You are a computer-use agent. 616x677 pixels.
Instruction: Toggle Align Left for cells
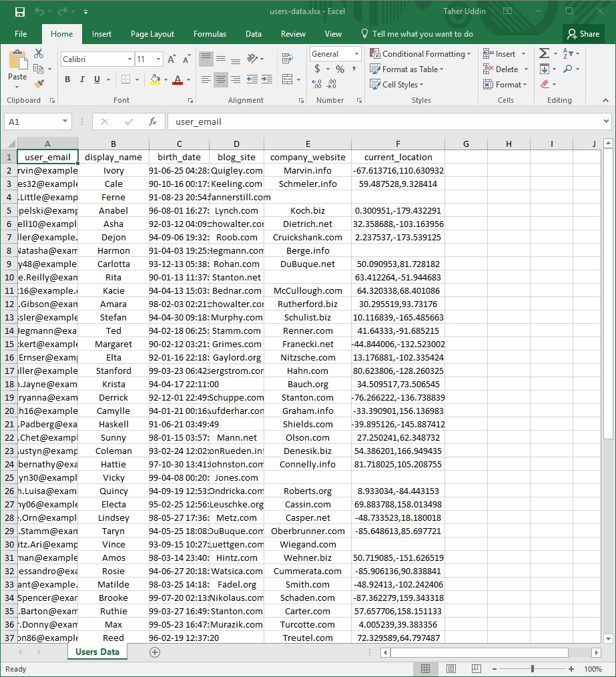pos(206,79)
